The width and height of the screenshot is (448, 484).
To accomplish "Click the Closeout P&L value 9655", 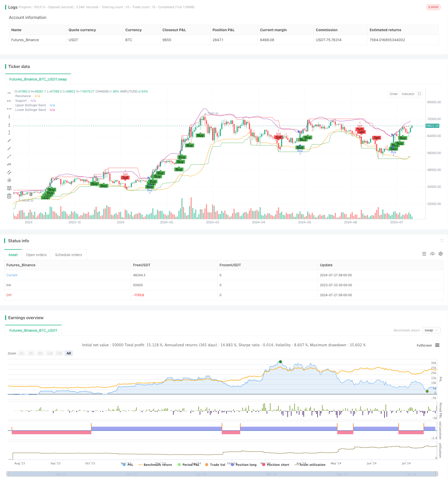I will point(167,40).
